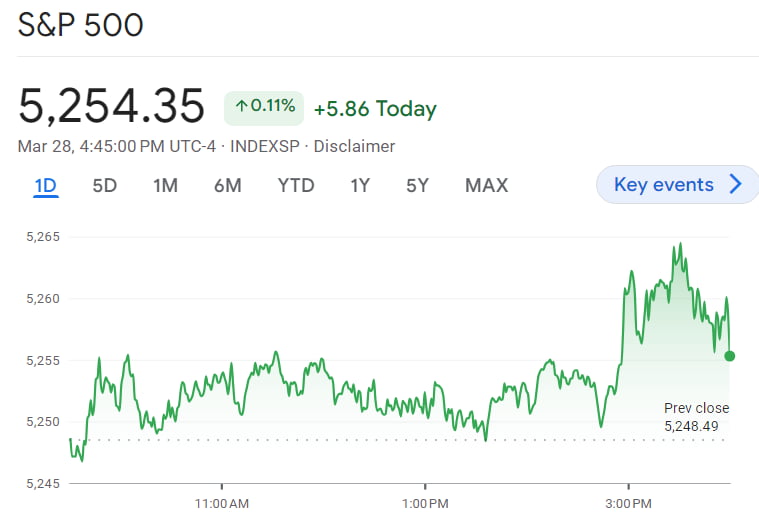Image resolution: width=759 pixels, height=520 pixels.
Task: Click the 3:00 PM axis label
Action: pos(628,504)
